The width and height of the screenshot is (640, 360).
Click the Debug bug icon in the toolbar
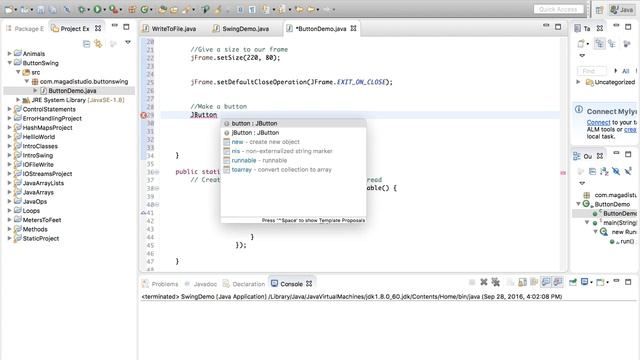pyautogui.click(x=82, y=9)
